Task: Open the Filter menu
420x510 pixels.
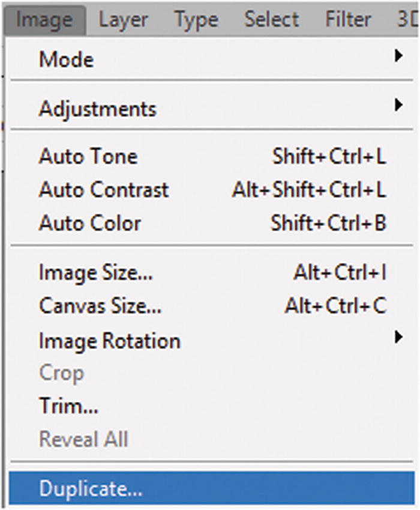Action: pyautogui.click(x=348, y=18)
